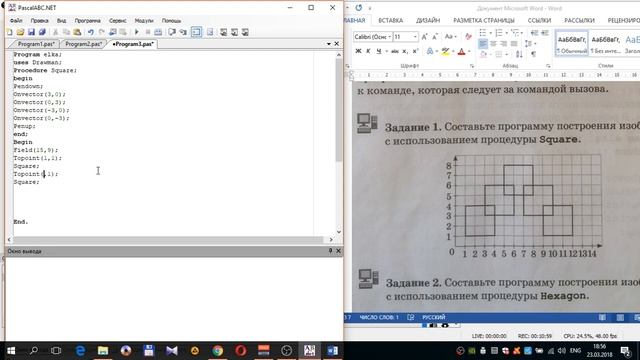This screenshot has height=360, width=640.
Task: Stop program execution in PascalABC.NET toolbar
Action: coord(148,32)
